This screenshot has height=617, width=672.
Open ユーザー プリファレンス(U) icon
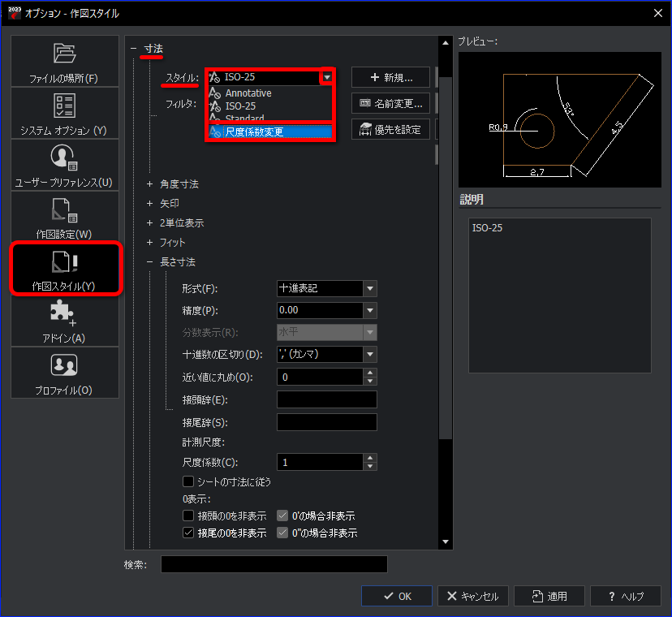[x=65, y=157]
